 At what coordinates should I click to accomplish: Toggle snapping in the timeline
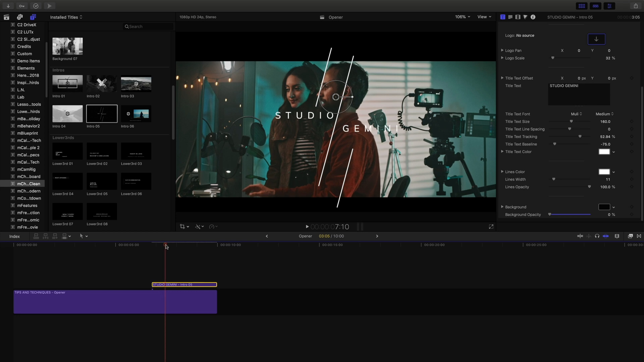[606, 236]
